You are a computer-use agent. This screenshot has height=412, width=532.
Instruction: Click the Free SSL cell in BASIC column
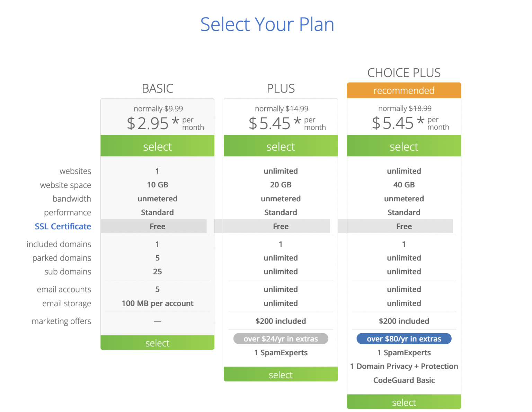click(157, 226)
